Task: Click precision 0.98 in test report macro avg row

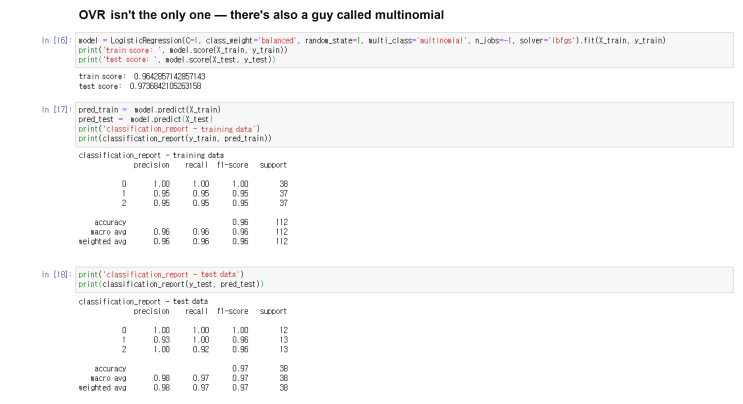Action: (x=162, y=378)
